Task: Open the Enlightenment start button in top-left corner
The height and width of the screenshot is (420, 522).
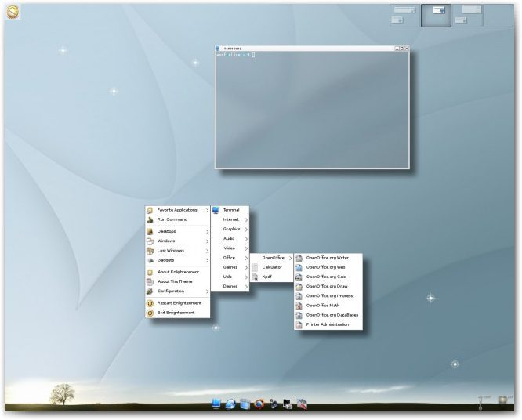Action: click(13, 12)
